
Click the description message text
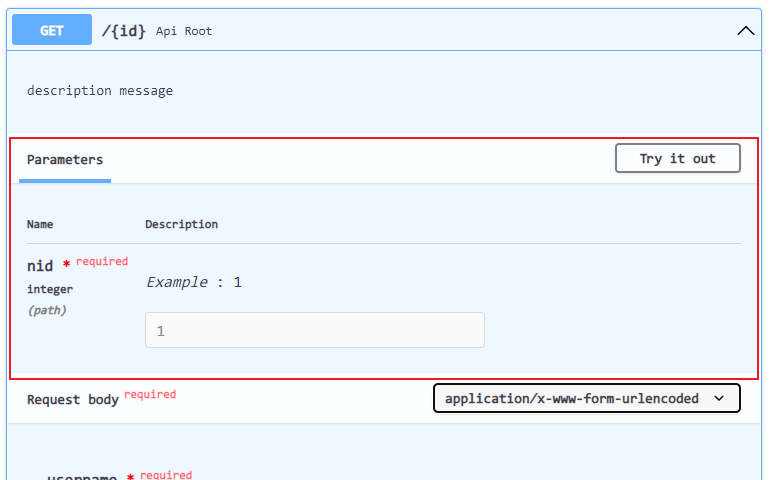click(100, 91)
